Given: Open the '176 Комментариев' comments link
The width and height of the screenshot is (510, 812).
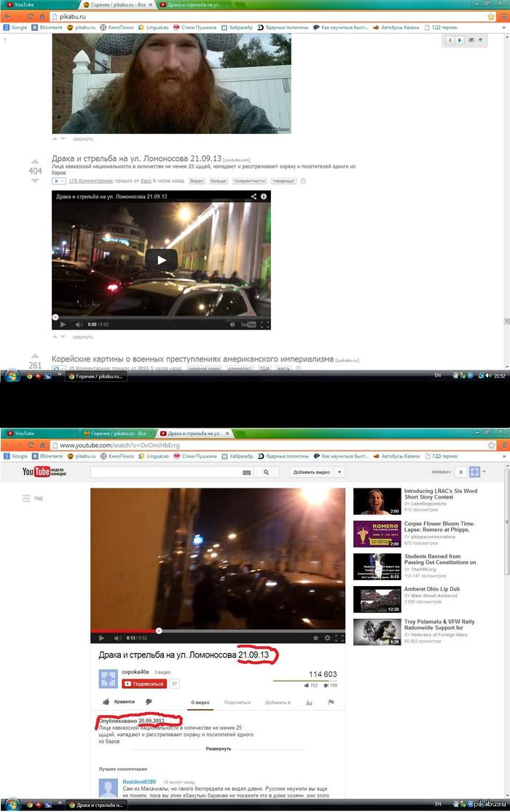Looking at the screenshot, I should click(x=90, y=181).
